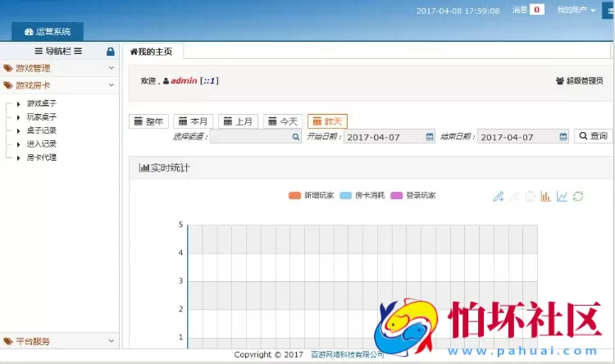Toggle 新增玩家 legend swatch
This screenshot has width=615, height=364.
(x=294, y=195)
